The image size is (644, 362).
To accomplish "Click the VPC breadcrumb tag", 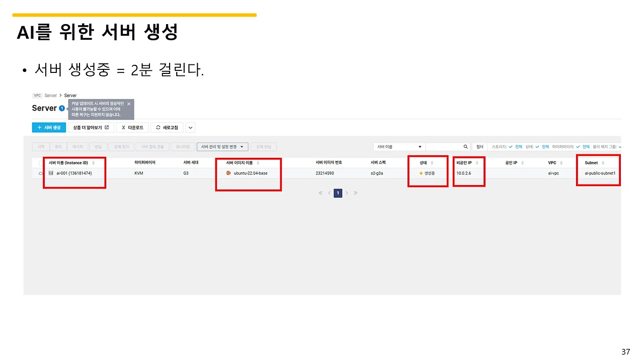I will tap(37, 96).
